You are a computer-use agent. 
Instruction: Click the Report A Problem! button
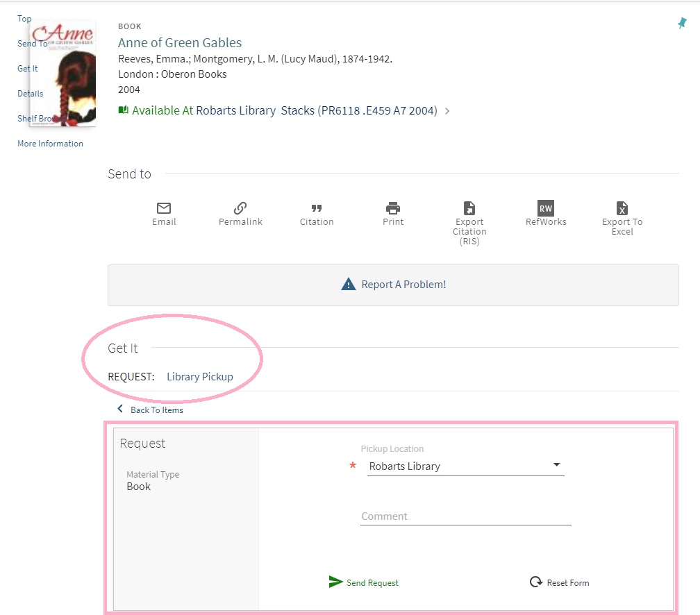(393, 285)
